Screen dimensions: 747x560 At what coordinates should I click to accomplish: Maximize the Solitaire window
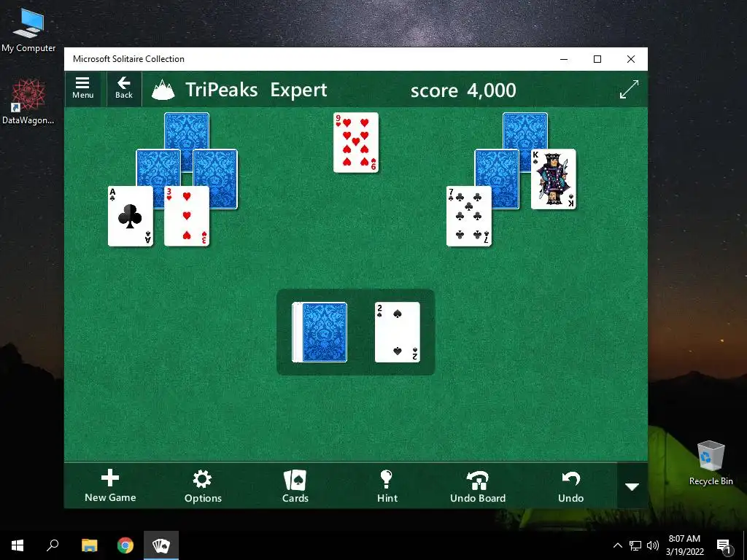(597, 59)
